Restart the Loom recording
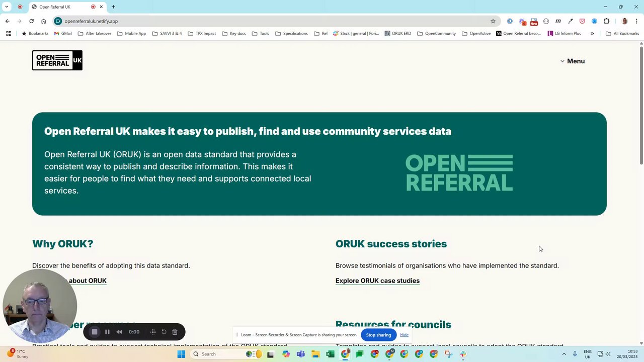This screenshot has height=362, width=644. tap(164, 332)
